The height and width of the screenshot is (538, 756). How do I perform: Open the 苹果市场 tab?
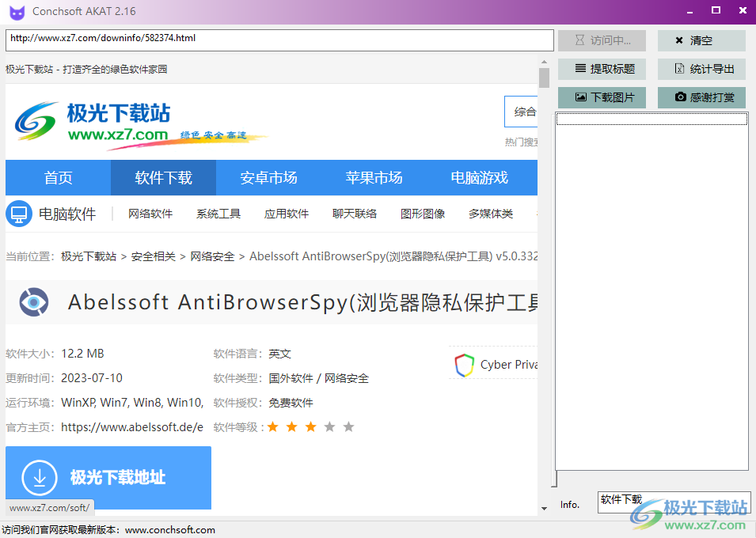374,178
